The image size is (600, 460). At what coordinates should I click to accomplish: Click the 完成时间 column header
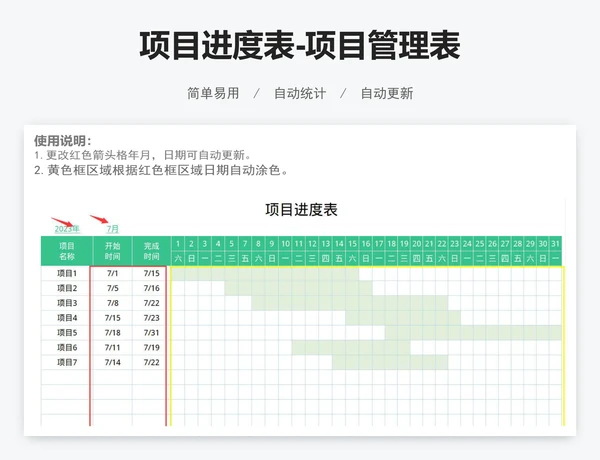tap(151, 251)
